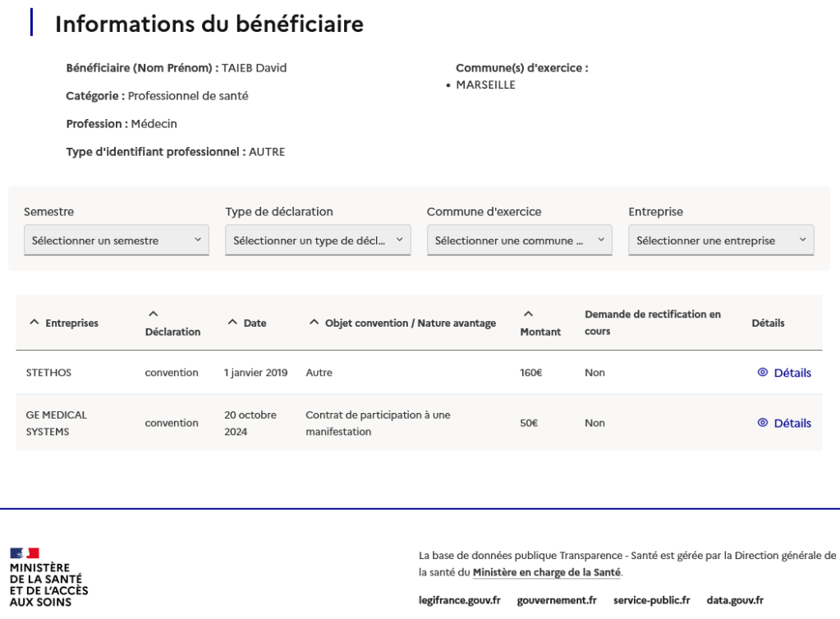Image resolution: width=840 pixels, height=619 pixels.
Task: Sort table by Entreprises column arrow
Action: (x=34, y=323)
